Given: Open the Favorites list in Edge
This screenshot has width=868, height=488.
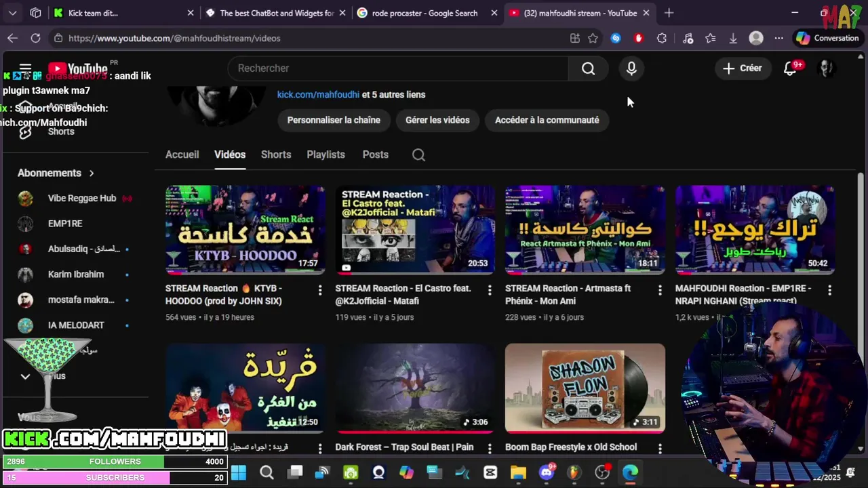Looking at the screenshot, I should coord(711,38).
